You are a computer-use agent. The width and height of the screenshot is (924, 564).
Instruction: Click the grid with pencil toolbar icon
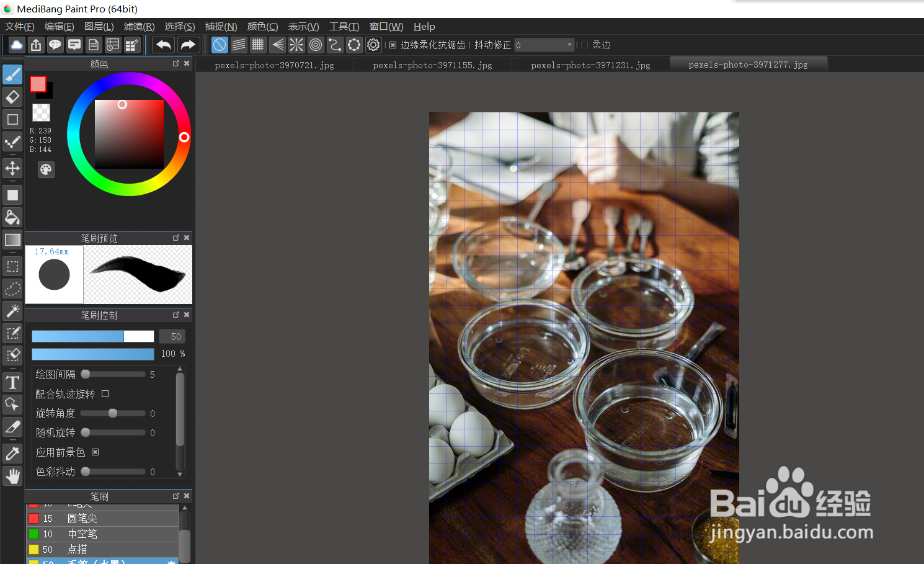click(132, 45)
